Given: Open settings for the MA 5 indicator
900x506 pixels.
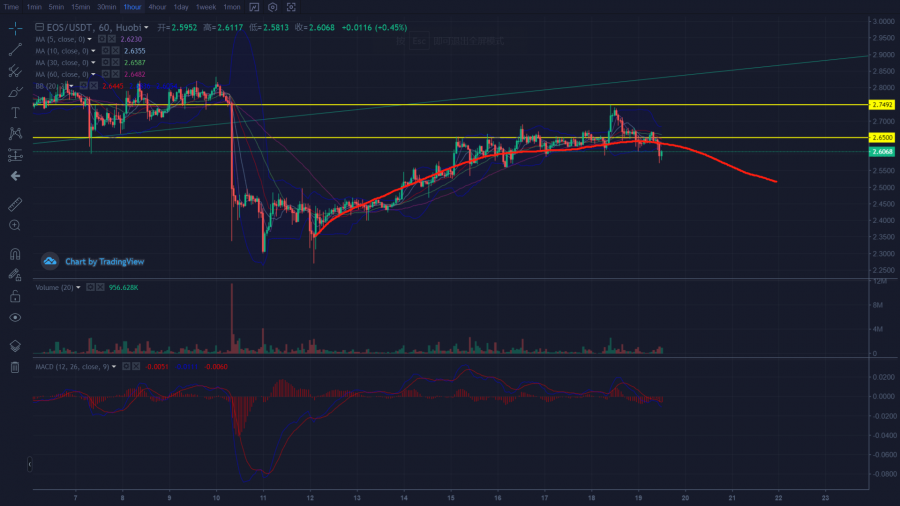Looking at the screenshot, I should 102,39.
